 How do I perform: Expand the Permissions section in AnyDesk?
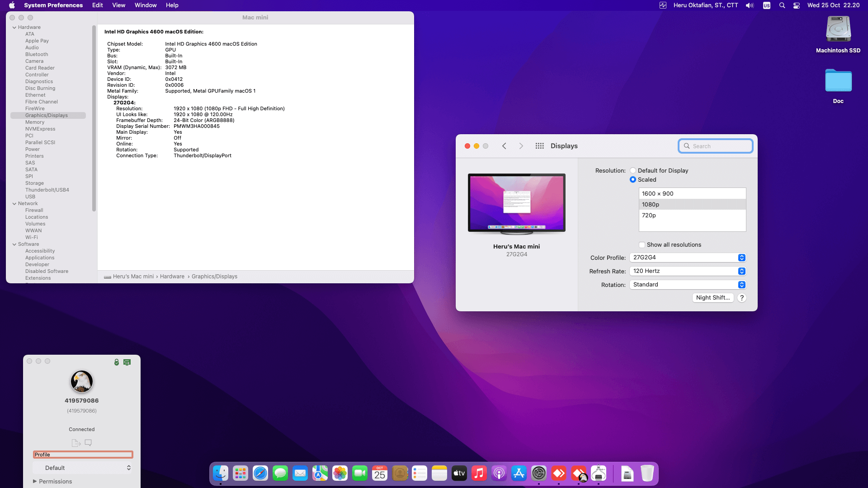(x=35, y=481)
